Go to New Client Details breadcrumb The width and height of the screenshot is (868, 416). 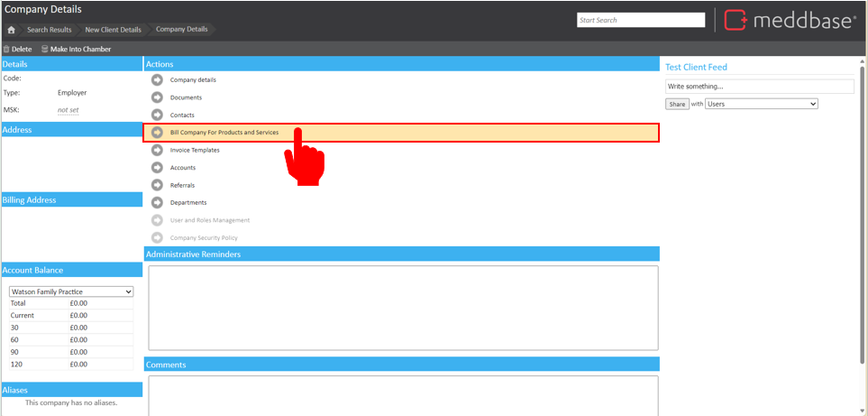(113, 30)
